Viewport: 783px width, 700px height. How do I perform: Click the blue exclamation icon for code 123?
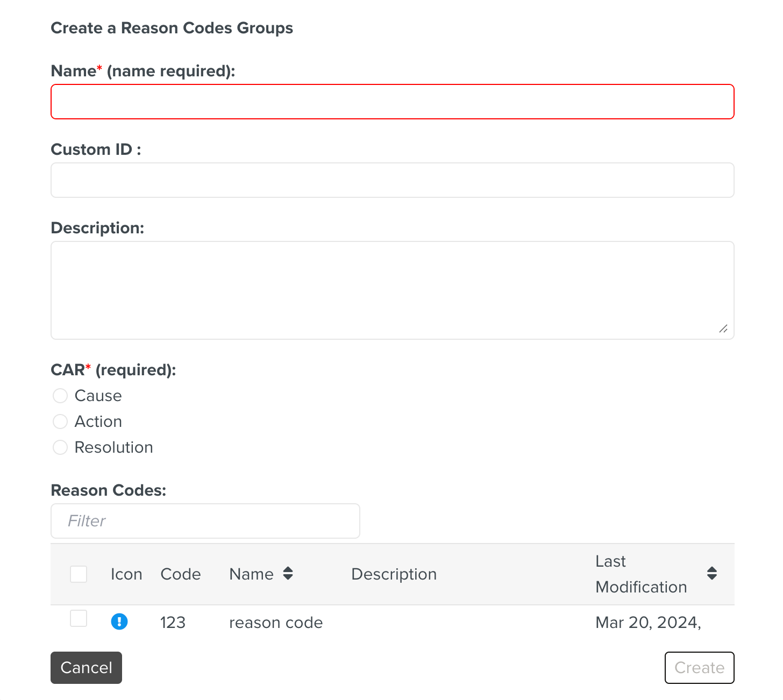click(x=119, y=622)
